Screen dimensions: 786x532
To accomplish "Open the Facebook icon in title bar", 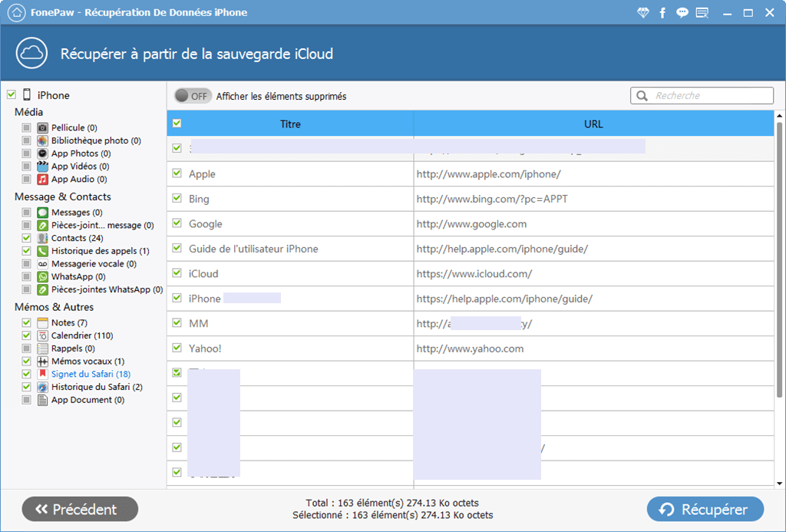I will tap(662, 12).
